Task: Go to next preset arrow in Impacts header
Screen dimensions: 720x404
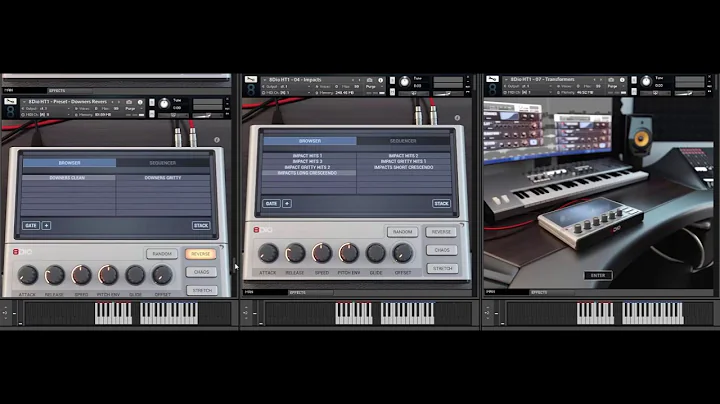Action: [x=360, y=80]
